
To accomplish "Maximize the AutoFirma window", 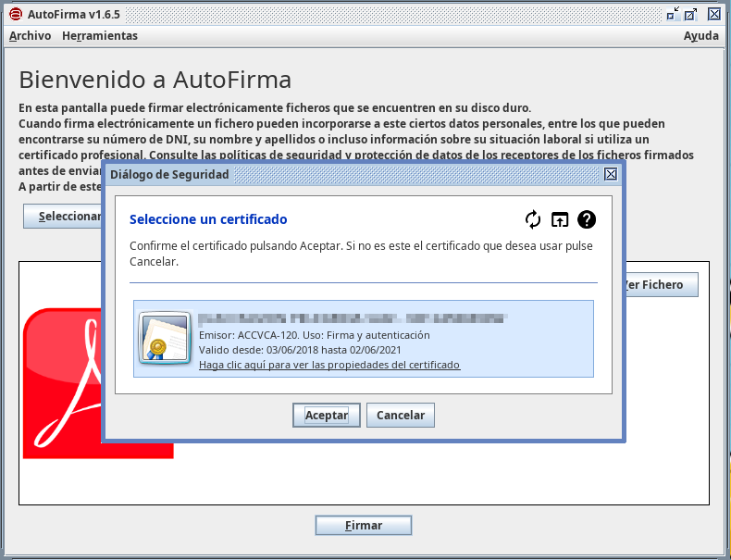I will point(691,14).
